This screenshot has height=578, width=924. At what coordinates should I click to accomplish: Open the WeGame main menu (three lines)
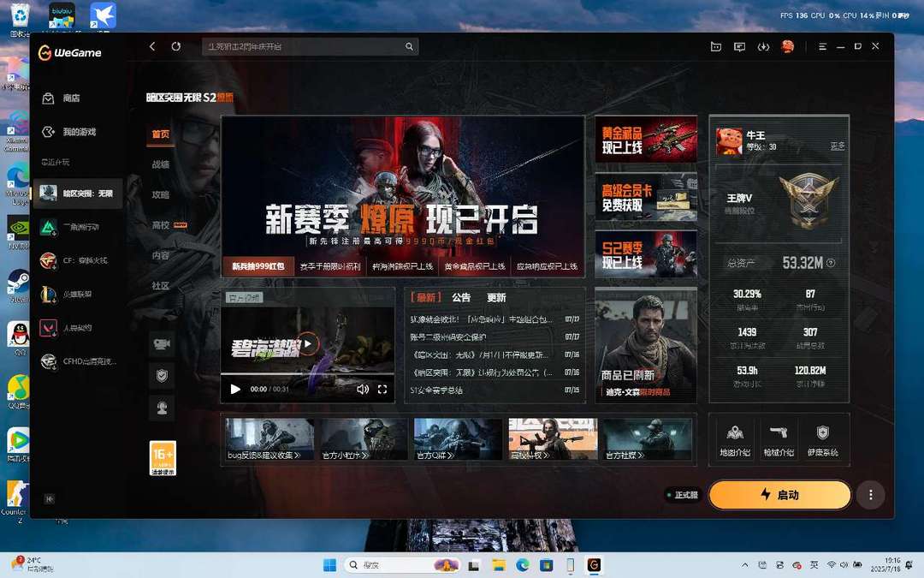pos(823,46)
